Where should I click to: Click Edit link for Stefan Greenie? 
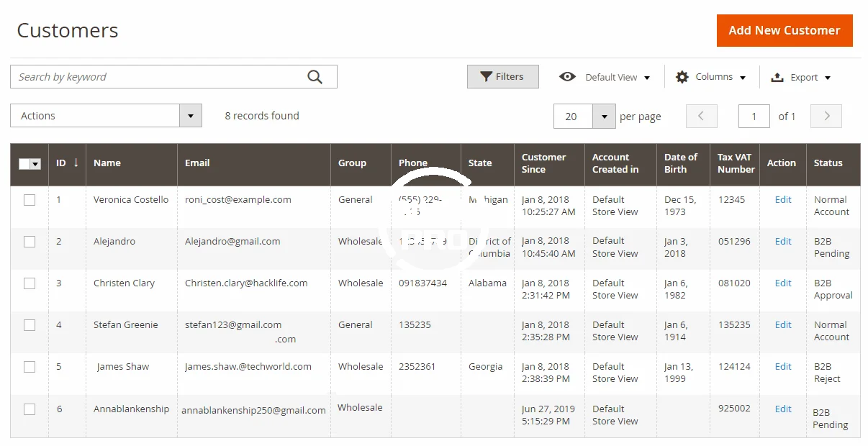tap(783, 325)
